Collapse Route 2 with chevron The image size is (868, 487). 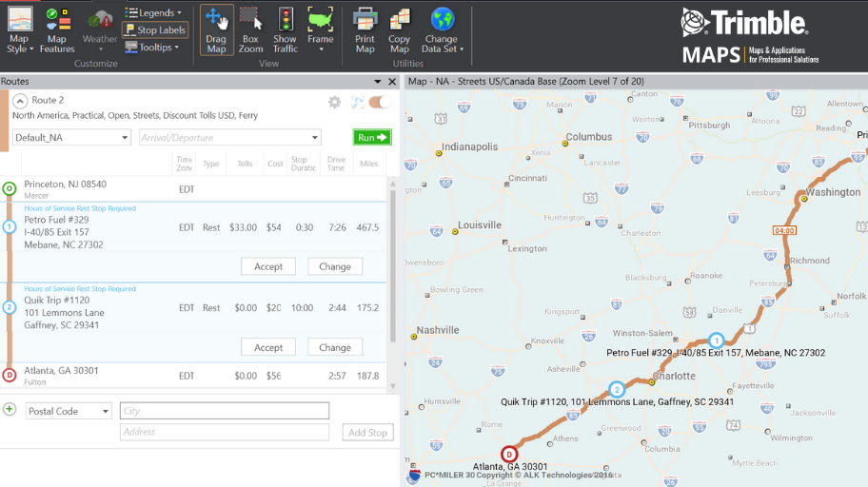coord(20,101)
